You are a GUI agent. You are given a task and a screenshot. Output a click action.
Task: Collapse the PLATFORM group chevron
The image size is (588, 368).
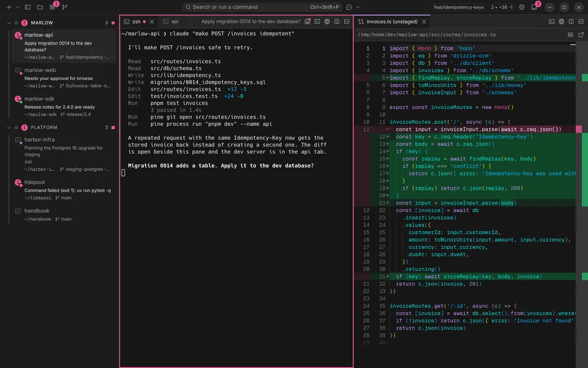coord(9,128)
